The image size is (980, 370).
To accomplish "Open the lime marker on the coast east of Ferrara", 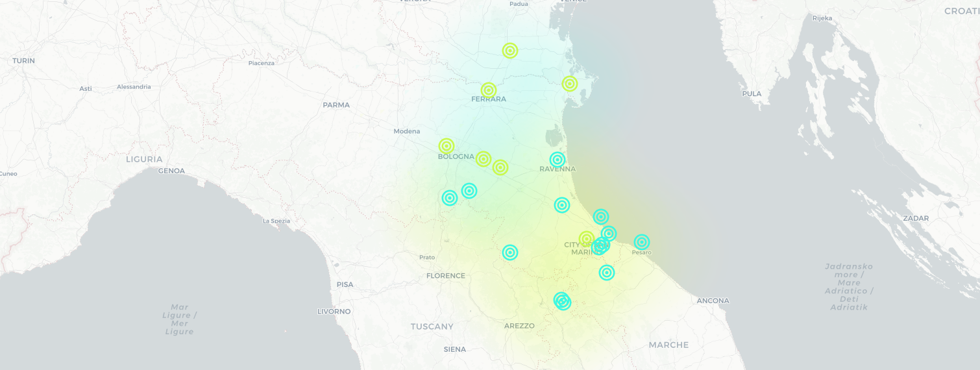I will coord(570,83).
